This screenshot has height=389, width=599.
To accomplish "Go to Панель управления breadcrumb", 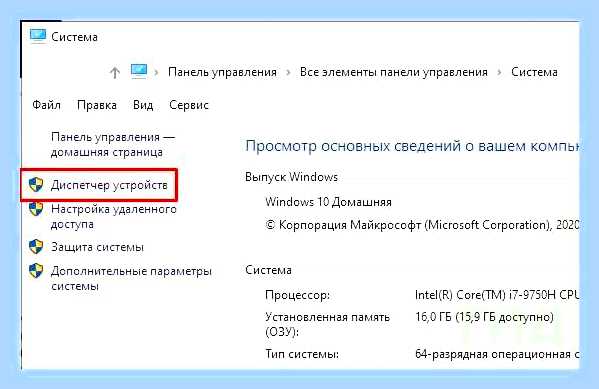I will click(x=222, y=72).
